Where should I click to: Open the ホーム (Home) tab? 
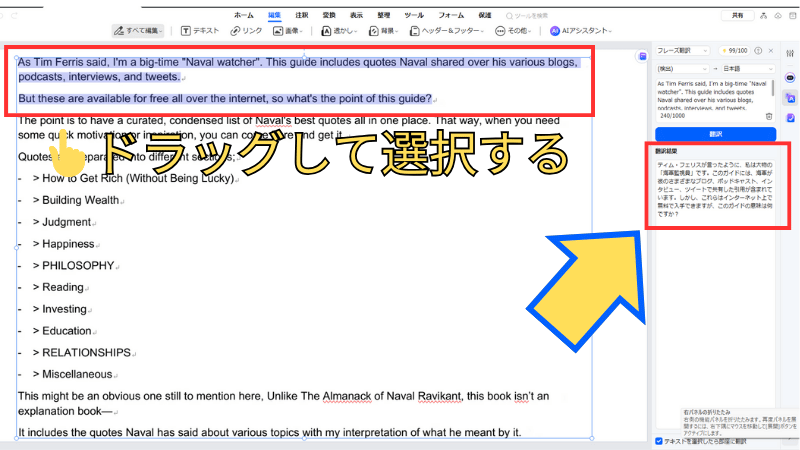click(x=244, y=15)
